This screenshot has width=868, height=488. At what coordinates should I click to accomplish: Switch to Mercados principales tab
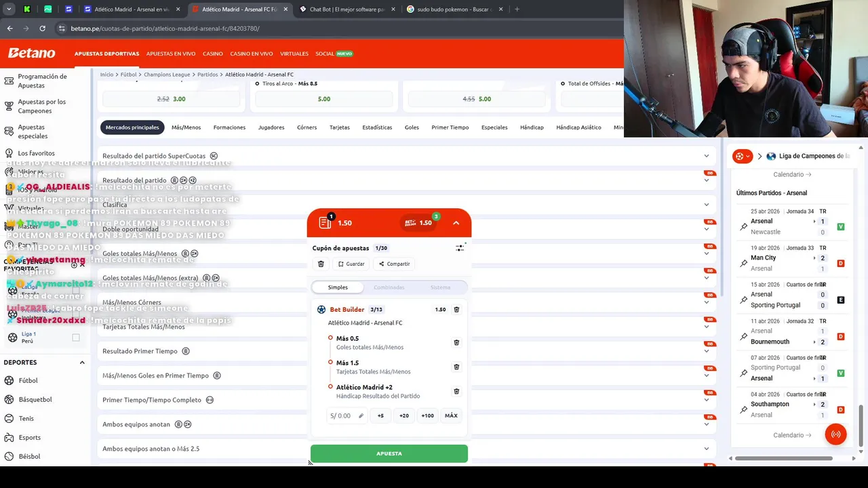pos(132,127)
